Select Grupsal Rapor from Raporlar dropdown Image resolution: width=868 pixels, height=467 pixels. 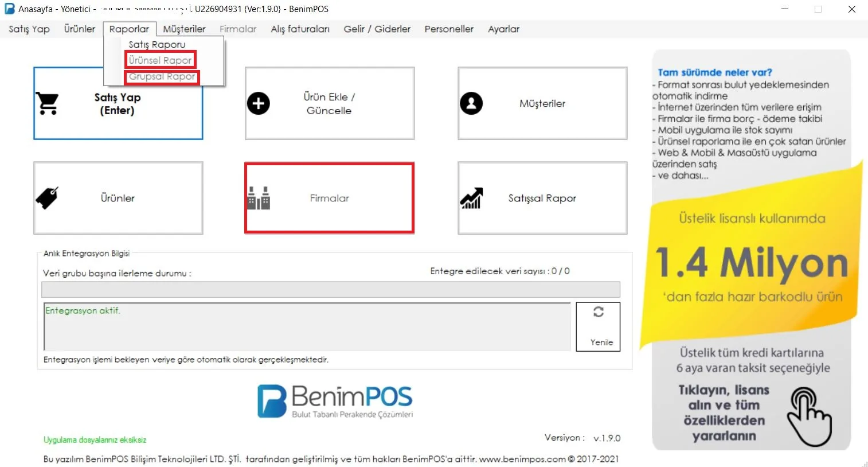tap(162, 76)
